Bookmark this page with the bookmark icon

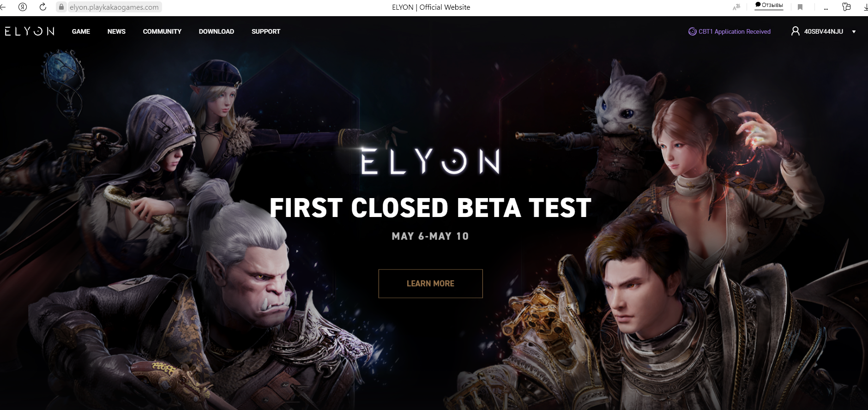coord(800,7)
